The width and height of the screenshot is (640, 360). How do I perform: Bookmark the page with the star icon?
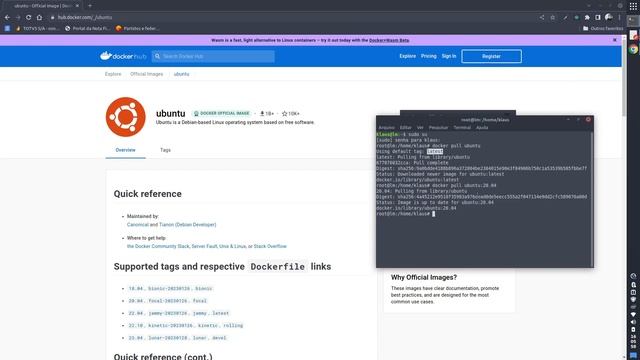[553, 18]
